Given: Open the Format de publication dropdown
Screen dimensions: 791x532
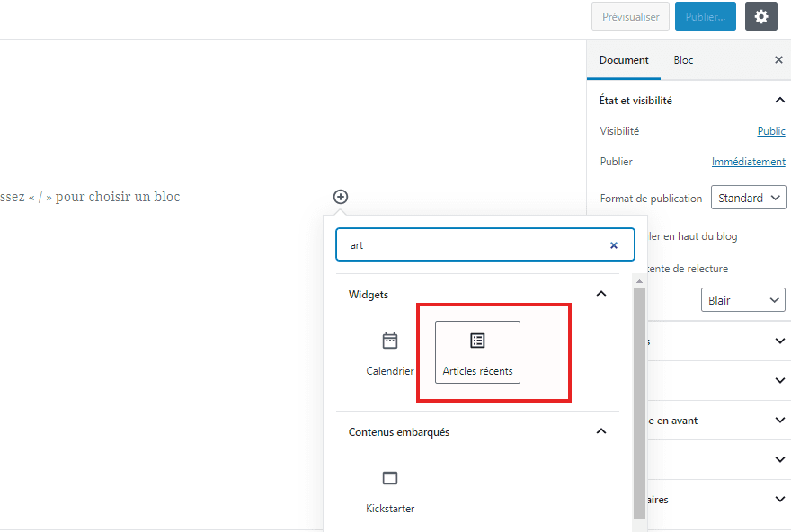Looking at the screenshot, I should 748,198.
